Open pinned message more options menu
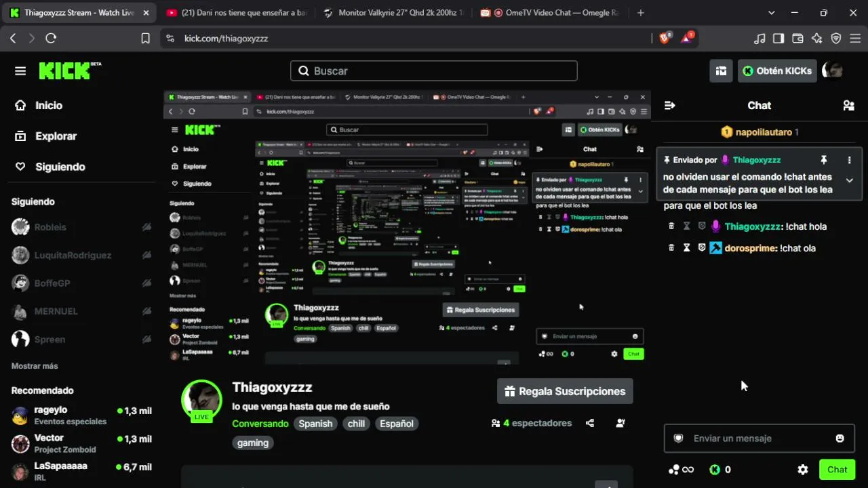This screenshot has width=868, height=488. 849,160
